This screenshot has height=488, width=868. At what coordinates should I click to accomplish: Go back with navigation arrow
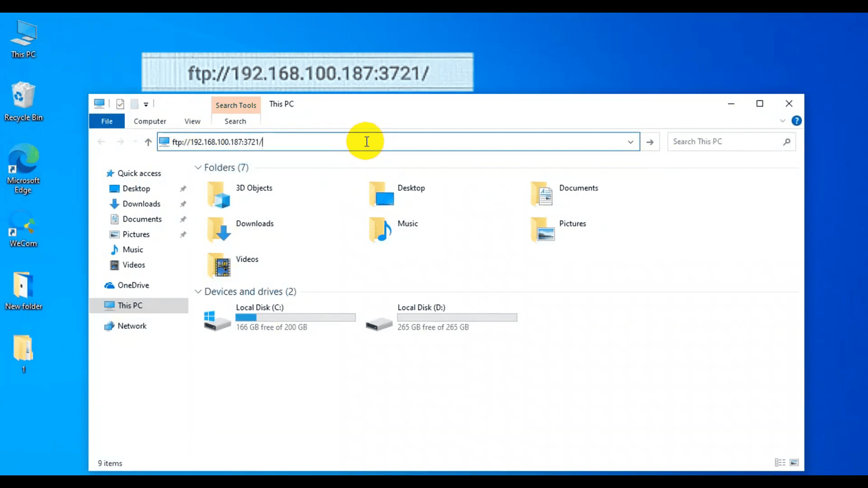pyautogui.click(x=101, y=142)
